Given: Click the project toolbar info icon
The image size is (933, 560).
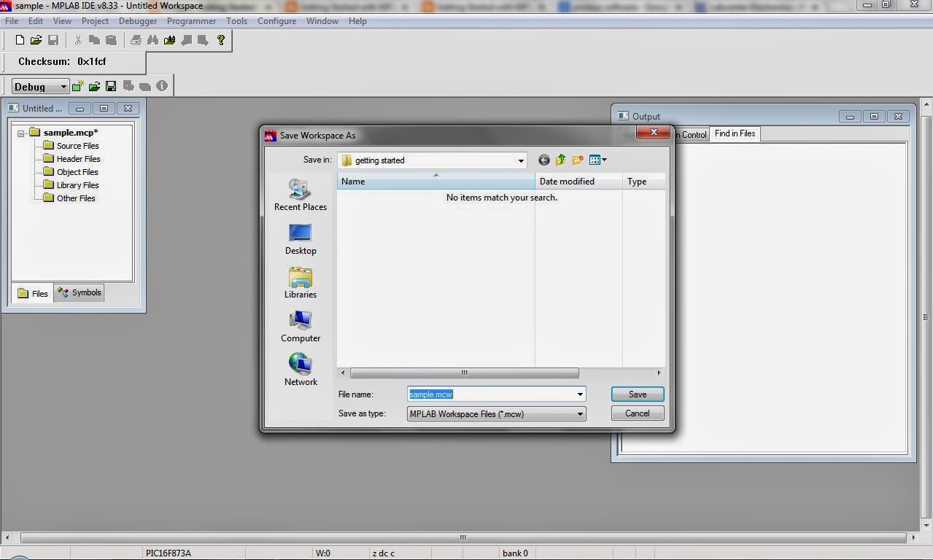Looking at the screenshot, I should pos(162,86).
